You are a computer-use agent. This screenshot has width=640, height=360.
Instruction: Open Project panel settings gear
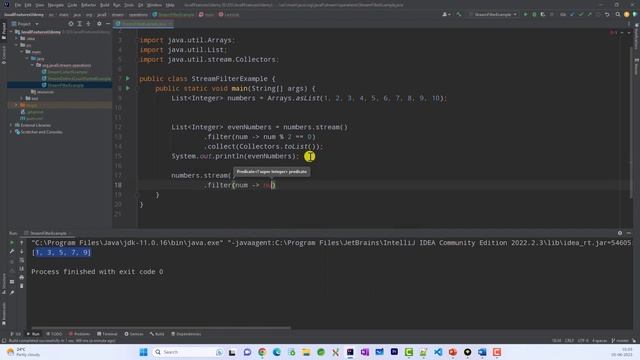(99, 24)
